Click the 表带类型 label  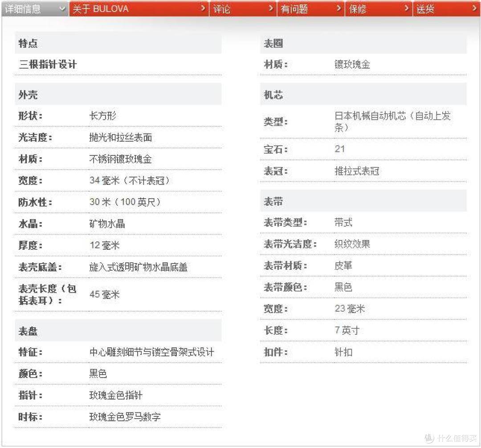[x=285, y=222]
